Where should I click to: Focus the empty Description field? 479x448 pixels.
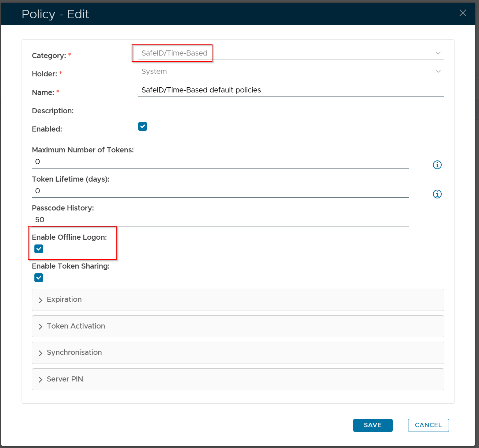pyautogui.click(x=291, y=109)
